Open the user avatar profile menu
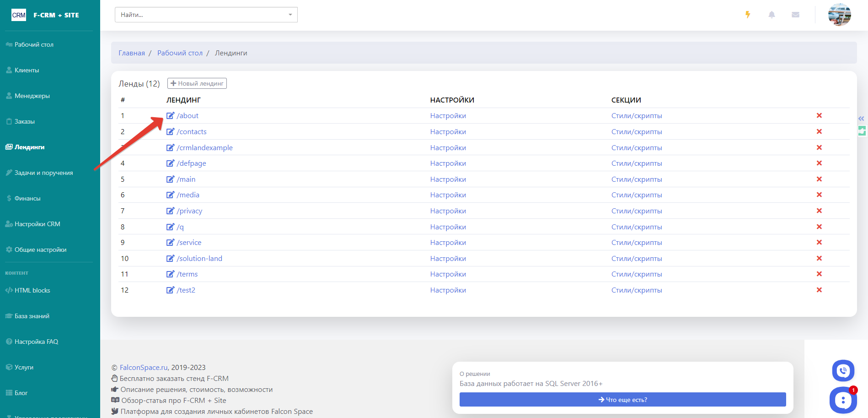This screenshot has height=418, width=868. click(x=839, y=15)
